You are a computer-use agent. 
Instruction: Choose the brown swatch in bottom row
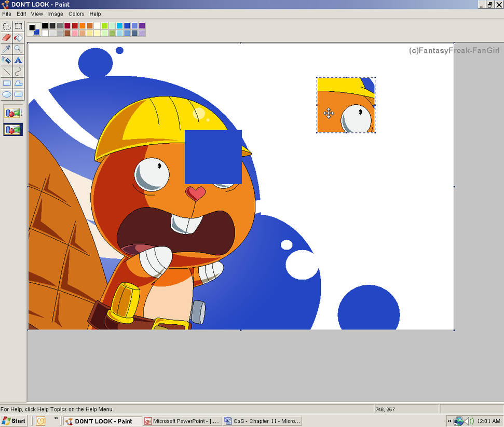67,33
